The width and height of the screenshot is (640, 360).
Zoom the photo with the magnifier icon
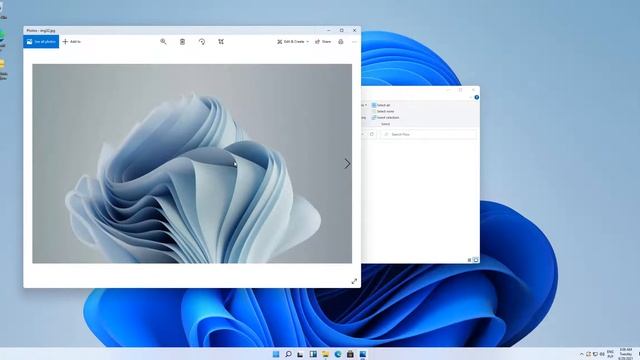163,42
